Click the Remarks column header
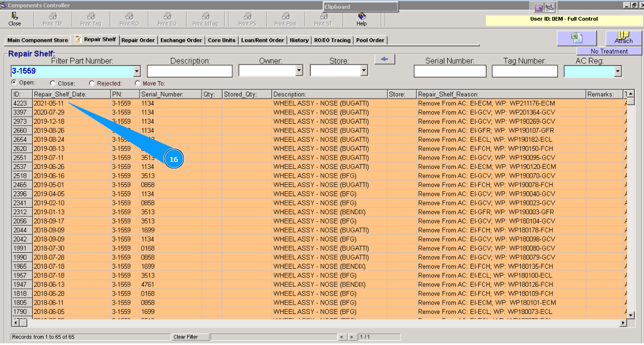 [x=604, y=94]
